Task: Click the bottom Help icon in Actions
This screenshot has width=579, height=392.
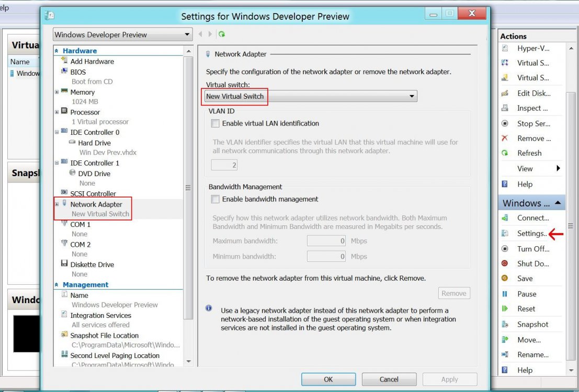Action: point(505,370)
